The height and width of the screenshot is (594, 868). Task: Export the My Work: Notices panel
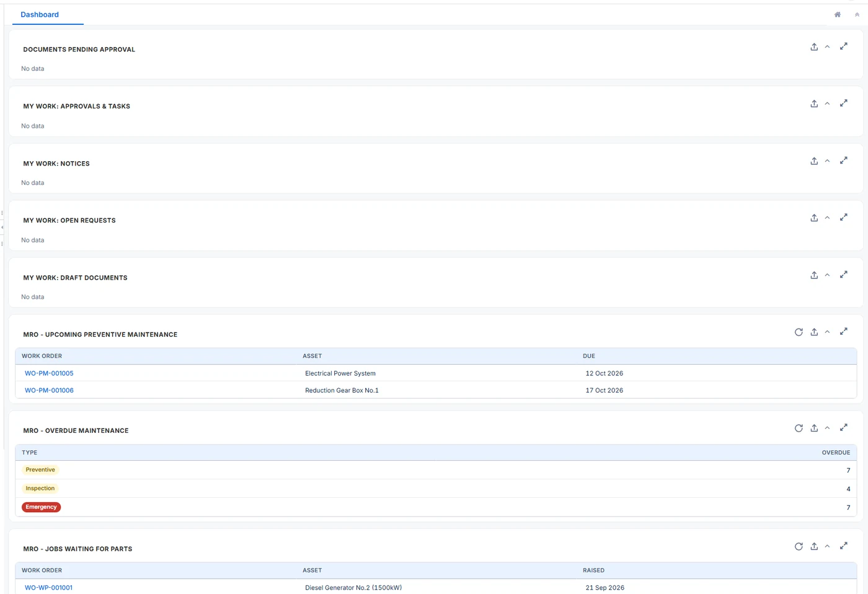(x=814, y=161)
